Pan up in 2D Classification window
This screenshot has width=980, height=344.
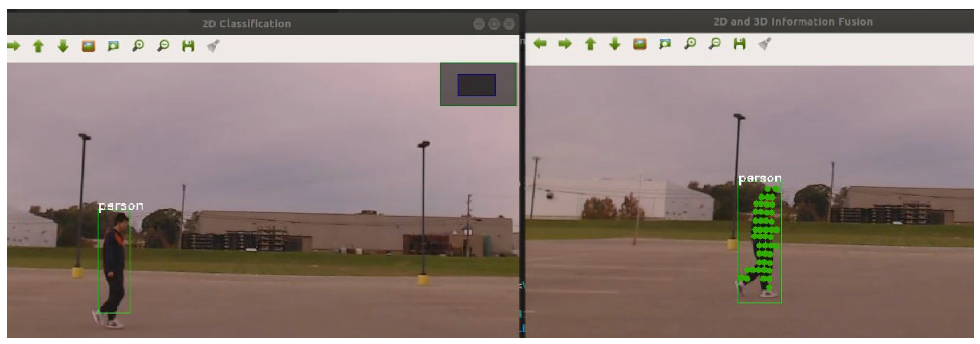(x=38, y=47)
